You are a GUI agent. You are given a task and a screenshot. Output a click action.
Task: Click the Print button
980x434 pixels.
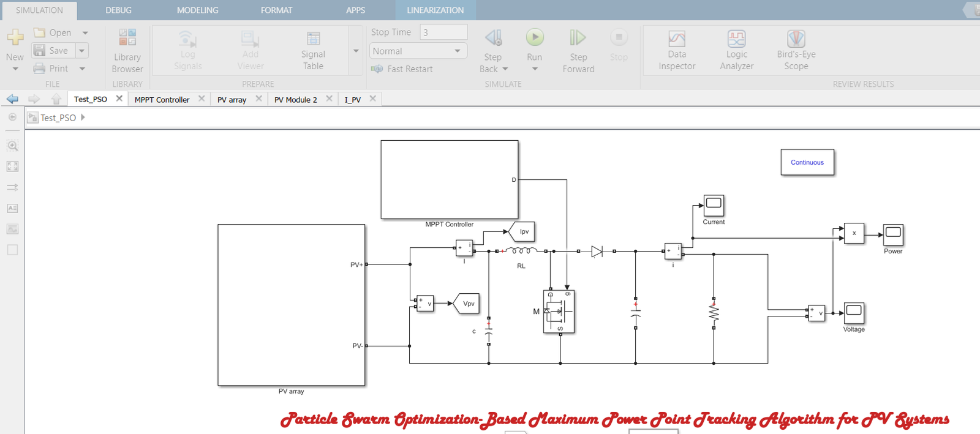(51, 69)
